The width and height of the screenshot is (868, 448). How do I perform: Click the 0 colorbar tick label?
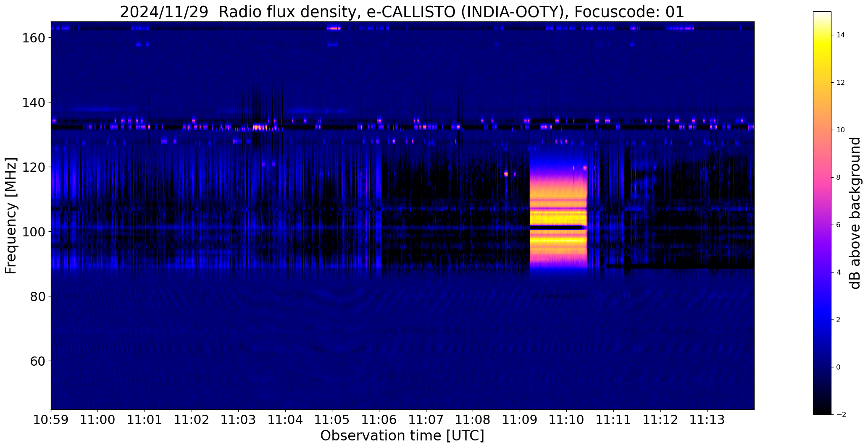tap(839, 367)
